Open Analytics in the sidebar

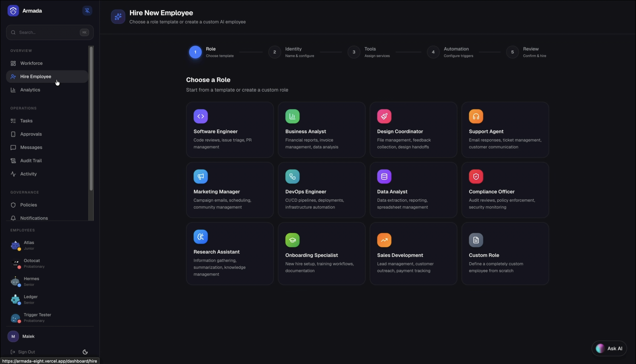[30, 90]
